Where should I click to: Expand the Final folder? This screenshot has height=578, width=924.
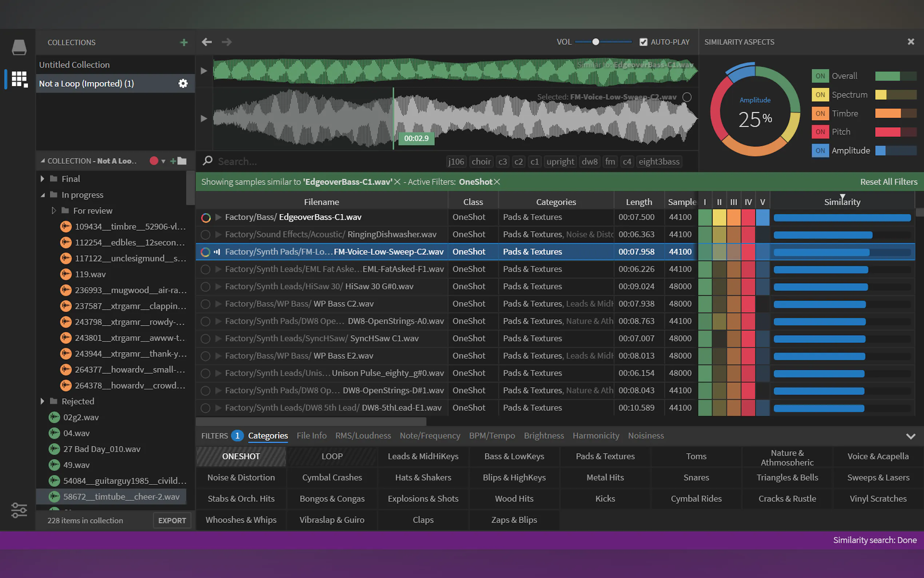pos(43,178)
